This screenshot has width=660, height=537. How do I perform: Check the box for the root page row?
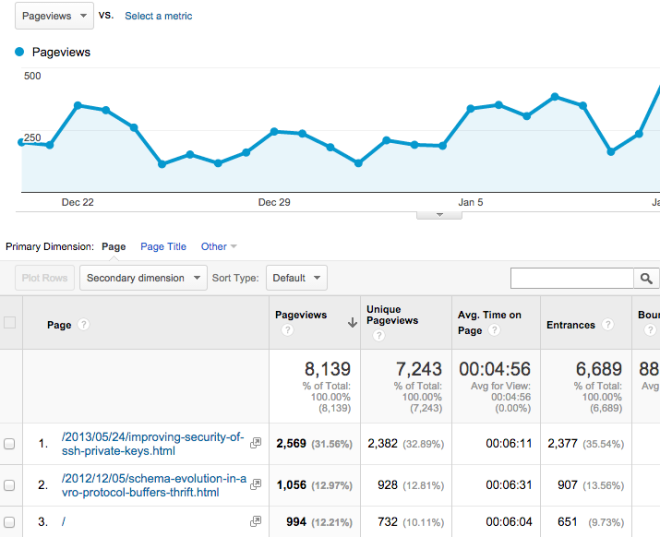[x=9, y=522]
